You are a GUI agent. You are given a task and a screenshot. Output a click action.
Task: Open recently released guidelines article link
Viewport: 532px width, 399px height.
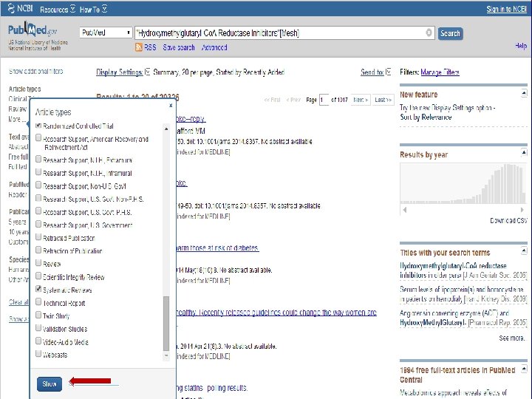[x=276, y=313]
